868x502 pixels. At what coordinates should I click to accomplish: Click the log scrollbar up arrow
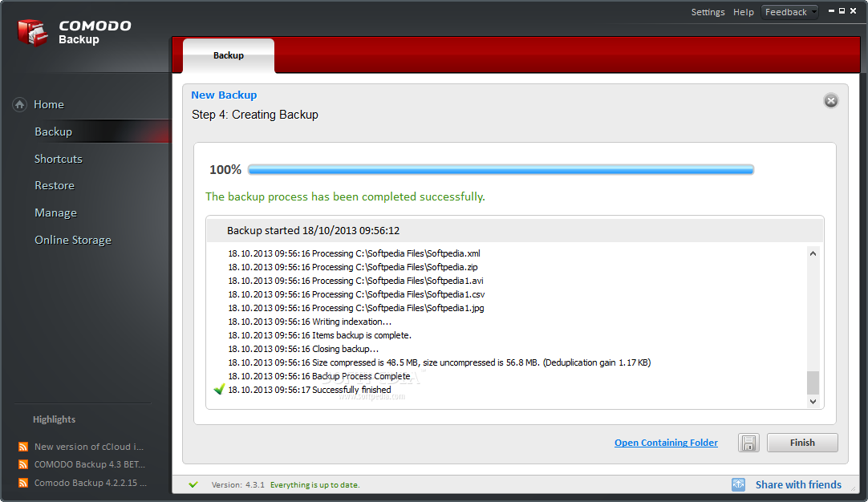813,253
